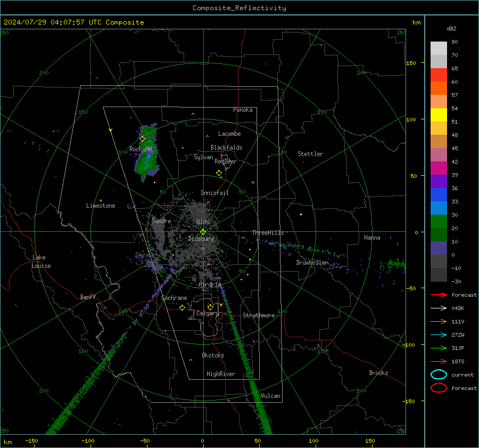Click the Sylvan label on the map
This screenshot has height=448, width=479.
point(203,157)
